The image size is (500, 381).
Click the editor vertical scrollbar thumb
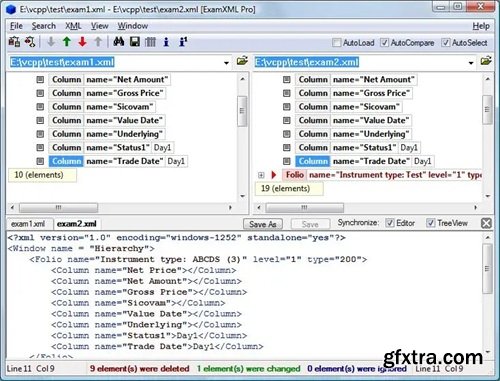tap(487, 269)
